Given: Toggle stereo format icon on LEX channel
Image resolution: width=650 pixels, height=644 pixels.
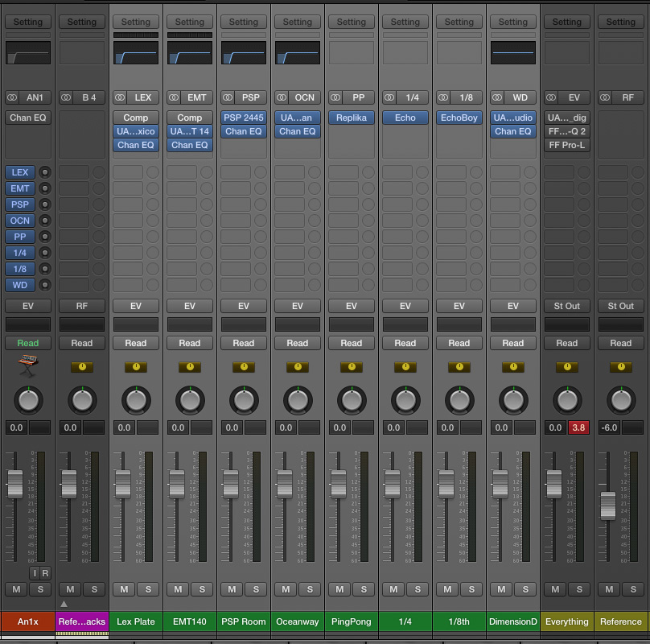Looking at the screenshot, I should 120,97.
